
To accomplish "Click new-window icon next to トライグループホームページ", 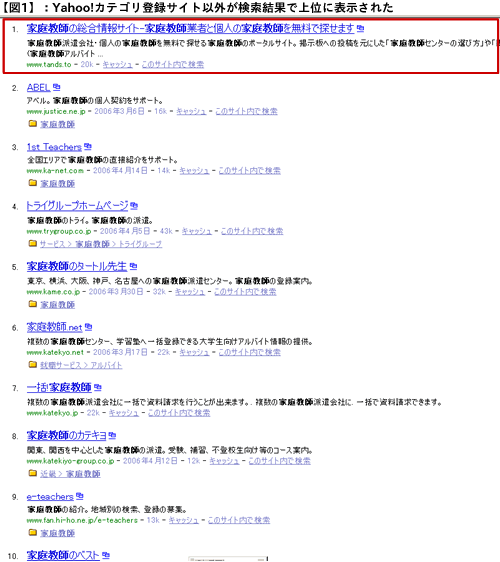I will (x=134, y=206).
